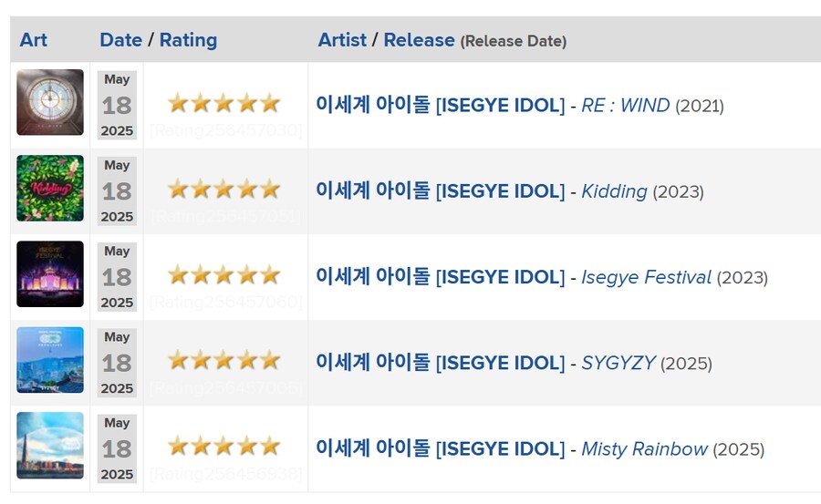Click the May 18 2025 date box beside RE : WIND
The image size is (821, 504).
tap(117, 105)
